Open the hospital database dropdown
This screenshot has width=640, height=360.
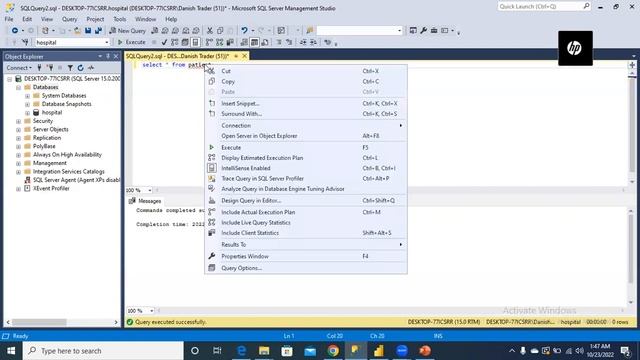[x=107, y=42]
